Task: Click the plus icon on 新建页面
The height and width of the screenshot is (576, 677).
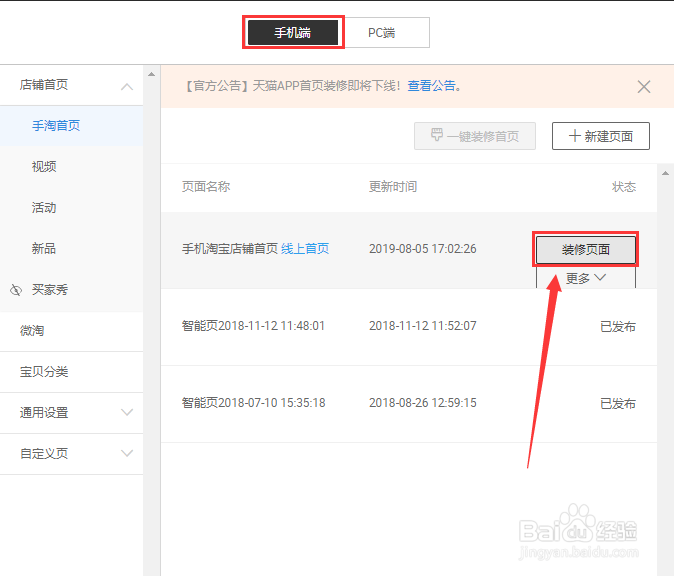Action: [574, 136]
